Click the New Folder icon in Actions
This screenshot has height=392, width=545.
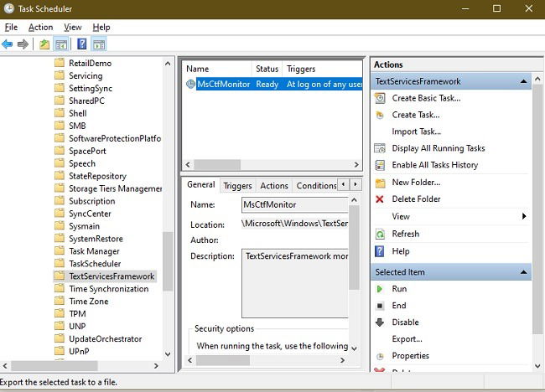380,183
